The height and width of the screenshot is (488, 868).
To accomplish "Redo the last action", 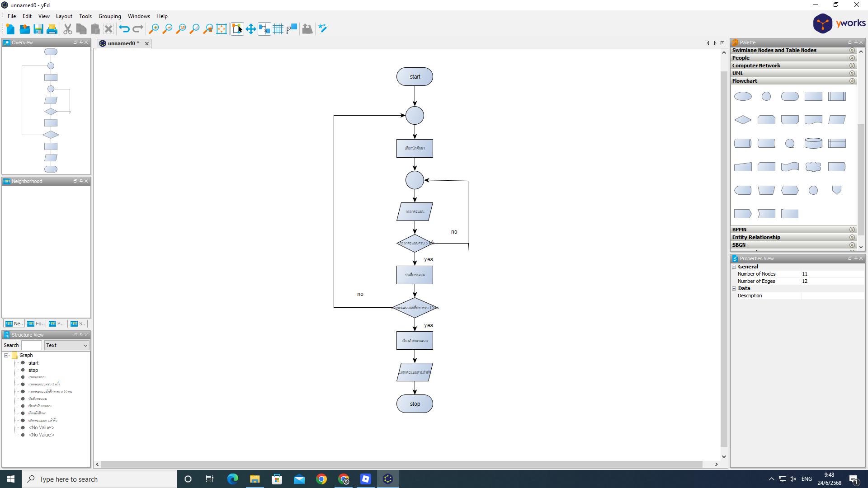I will [138, 29].
